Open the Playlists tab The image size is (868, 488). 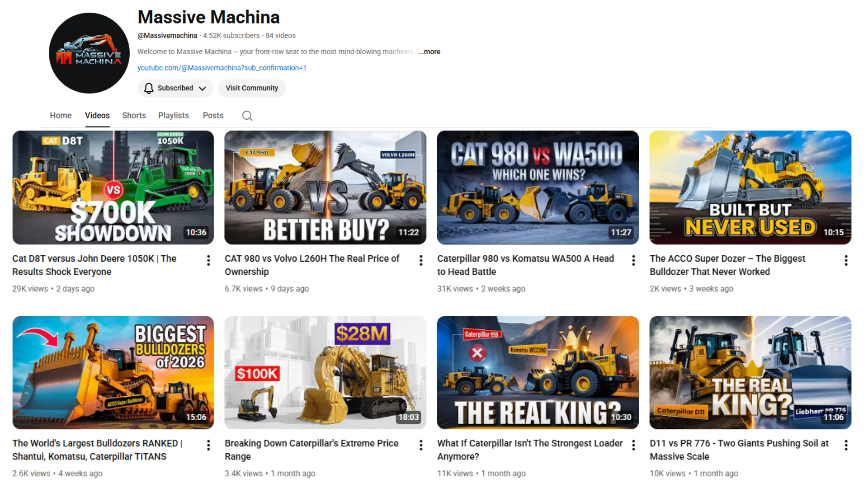tap(174, 115)
